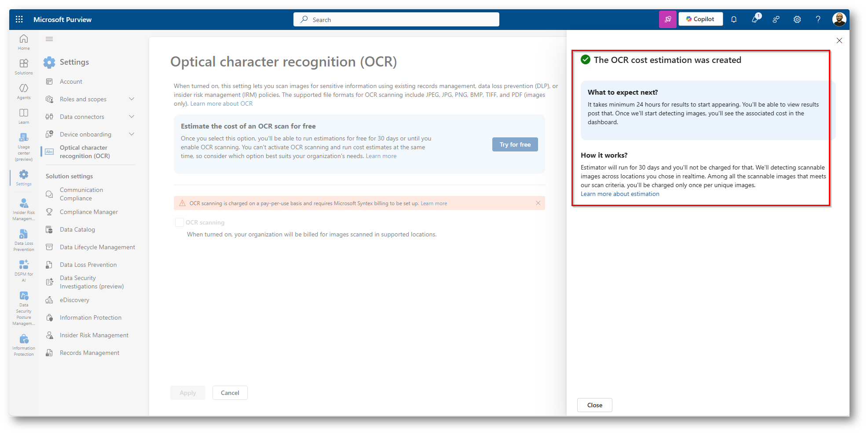
Task: Open the Copilot button
Action: click(700, 19)
